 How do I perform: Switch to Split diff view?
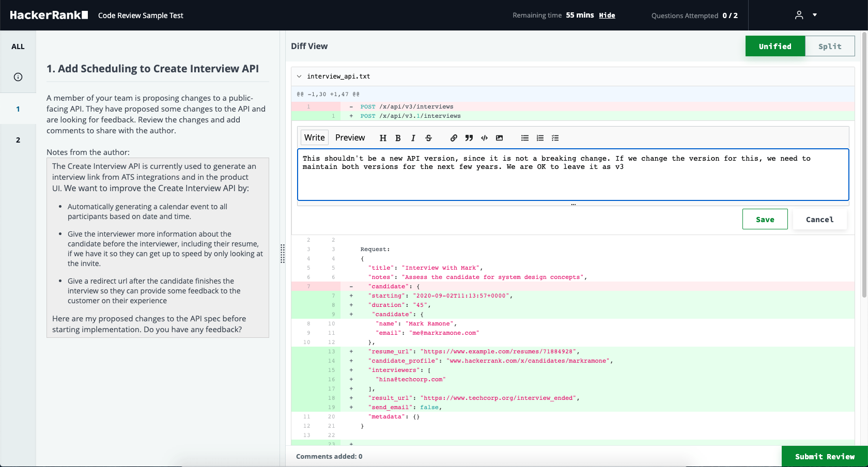click(830, 46)
